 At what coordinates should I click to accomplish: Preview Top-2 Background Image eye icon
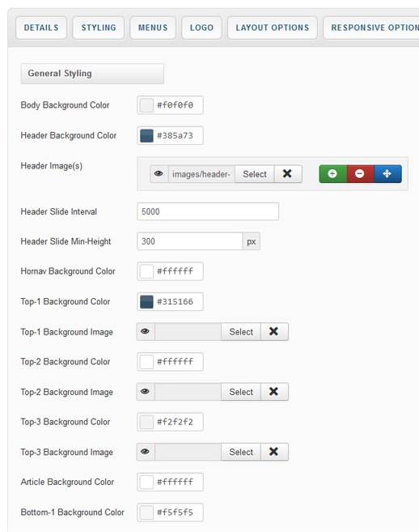(145, 392)
